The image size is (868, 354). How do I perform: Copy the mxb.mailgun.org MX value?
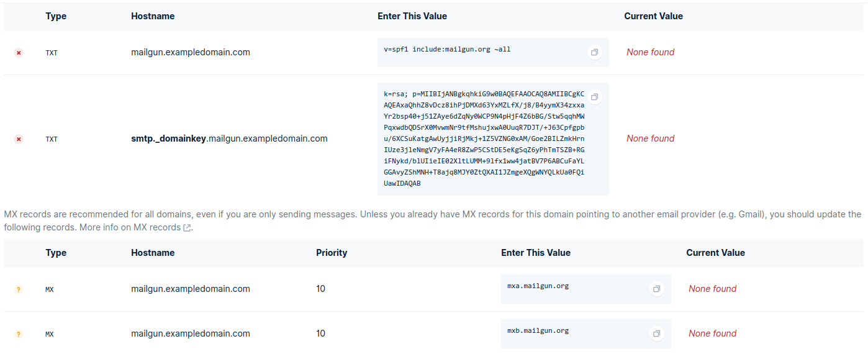(656, 334)
